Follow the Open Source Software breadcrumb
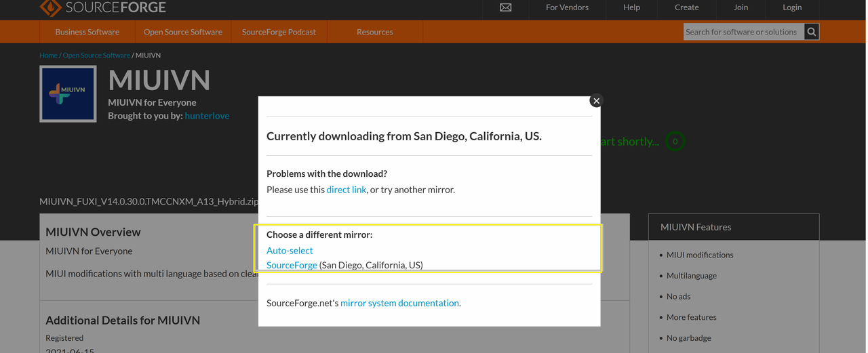This screenshot has height=353, width=868. click(96, 56)
